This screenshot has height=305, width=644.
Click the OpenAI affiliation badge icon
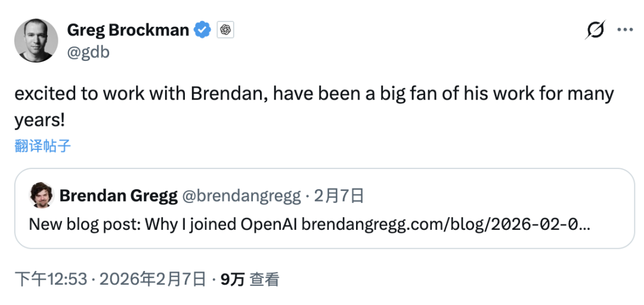coord(225,30)
